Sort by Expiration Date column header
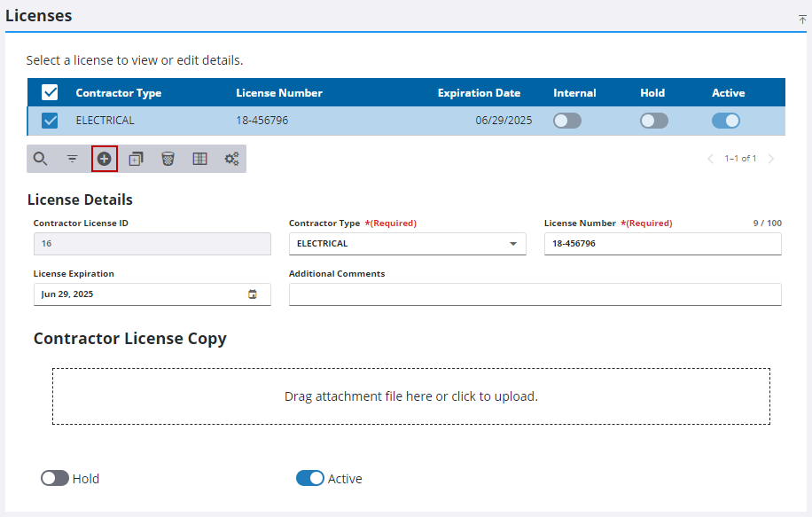The image size is (812, 517). (x=479, y=93)
